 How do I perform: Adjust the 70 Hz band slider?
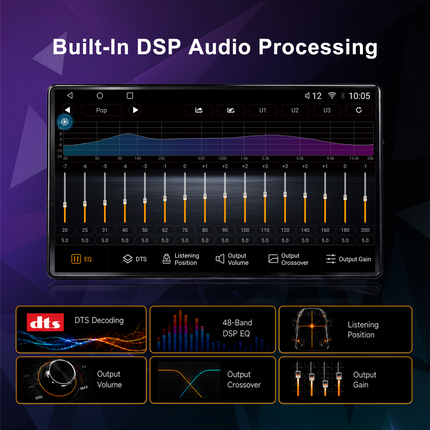coord(185,197)
